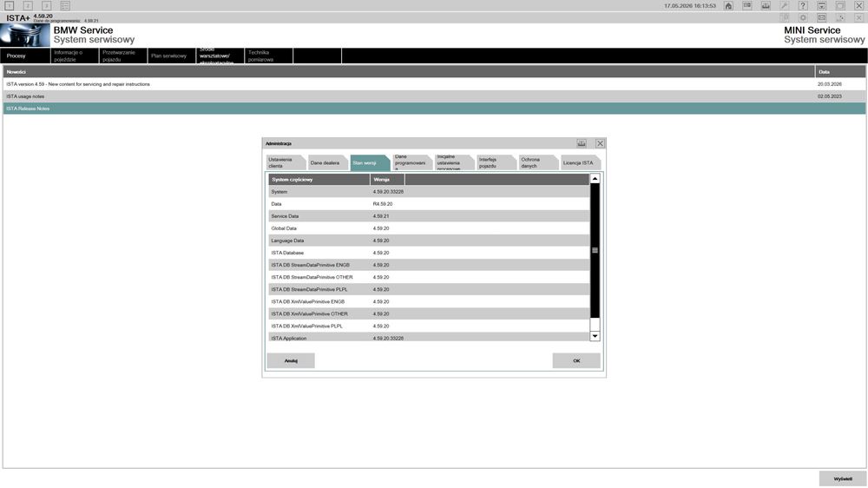Open the operations list icon
This screenshot has width=868, height=488.
click(65, 5)
